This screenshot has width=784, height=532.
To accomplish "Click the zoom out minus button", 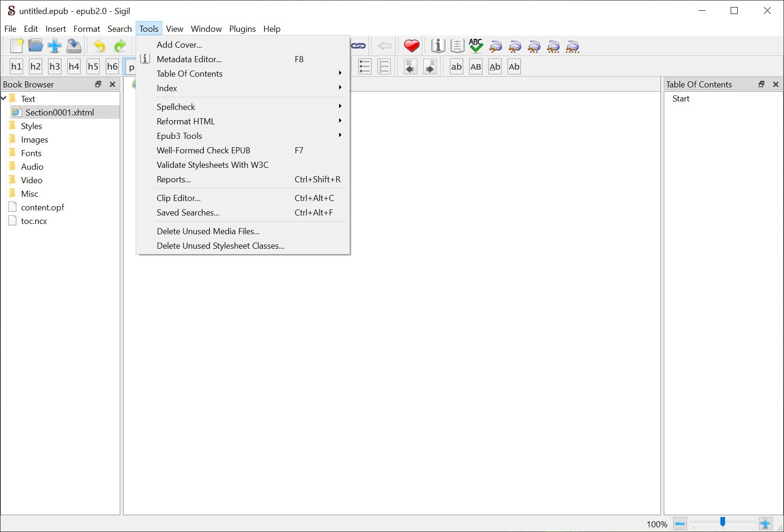I will pyautogui.click(x=680, y=524).
